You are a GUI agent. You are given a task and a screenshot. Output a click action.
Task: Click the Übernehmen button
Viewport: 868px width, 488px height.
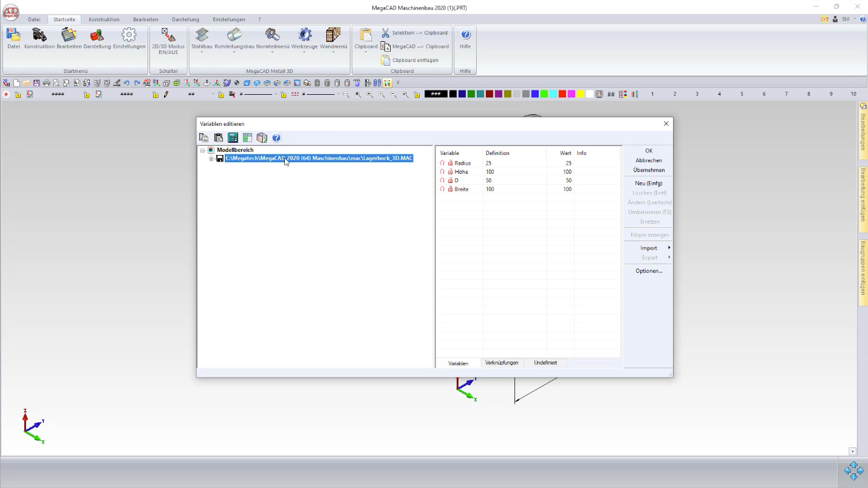pos(648,170)
